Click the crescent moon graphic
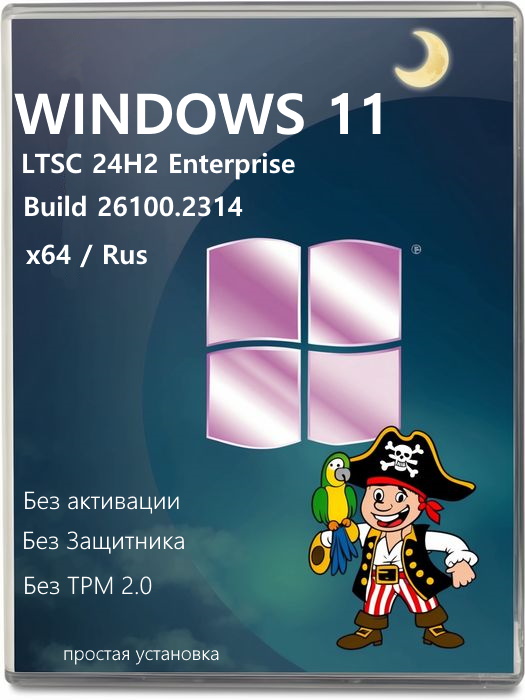This screenshot has height=700, width=525. click(424, 58)
